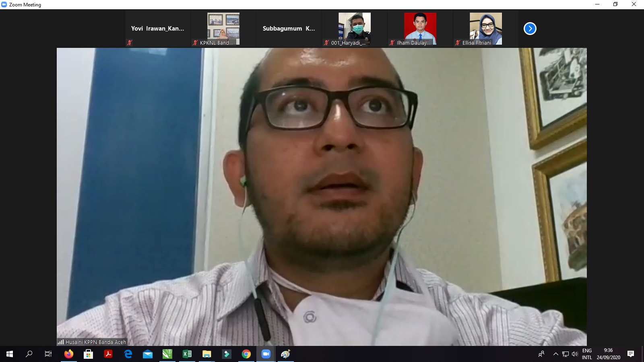Show next participants with the blue arrow

click(530, 29)
